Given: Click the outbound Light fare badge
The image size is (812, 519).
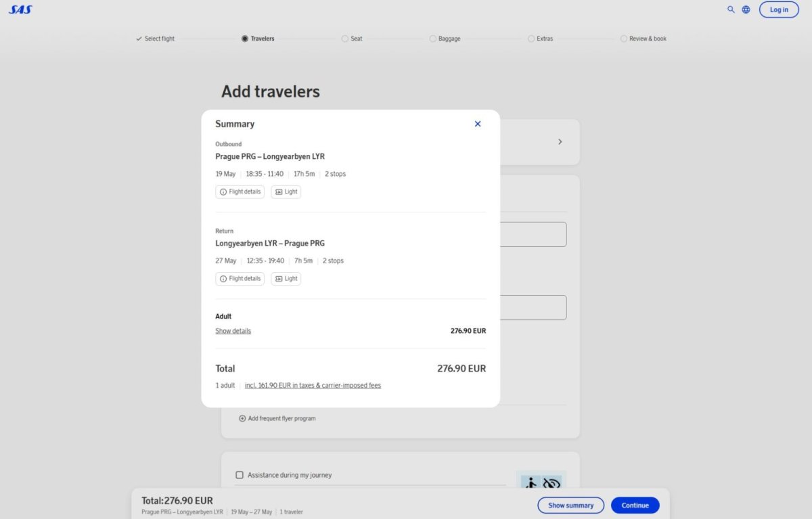Looking at the screenshot, I should click(286, 191).
